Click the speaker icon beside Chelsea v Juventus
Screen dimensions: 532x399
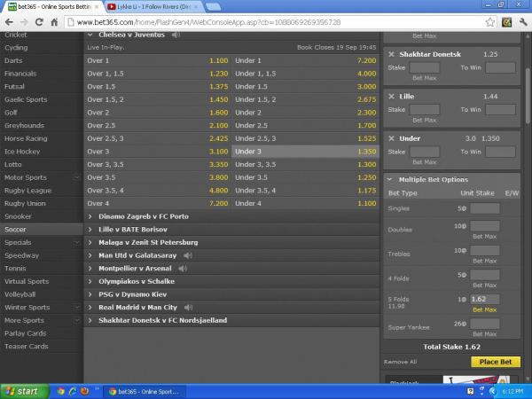(176, 35)
